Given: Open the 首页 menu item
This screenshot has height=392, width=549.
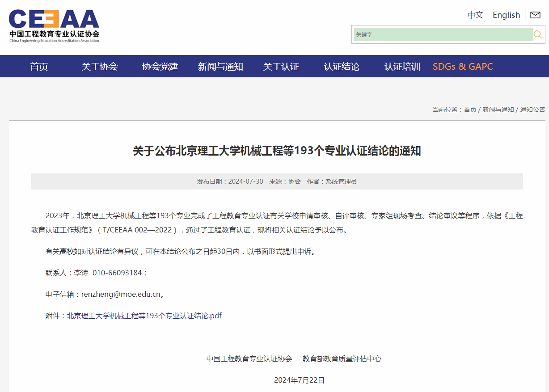Looking at the screenshot, I should click(x=39, y=67).
